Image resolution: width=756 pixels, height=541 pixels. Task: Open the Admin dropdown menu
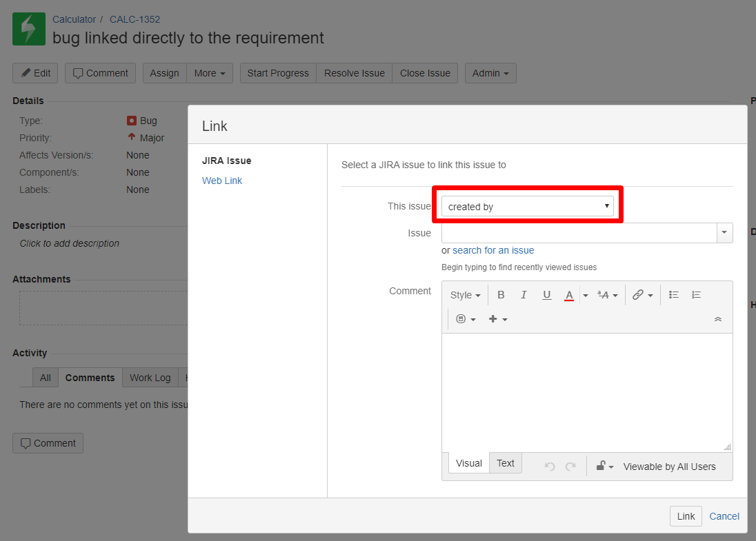click(490, 73)
